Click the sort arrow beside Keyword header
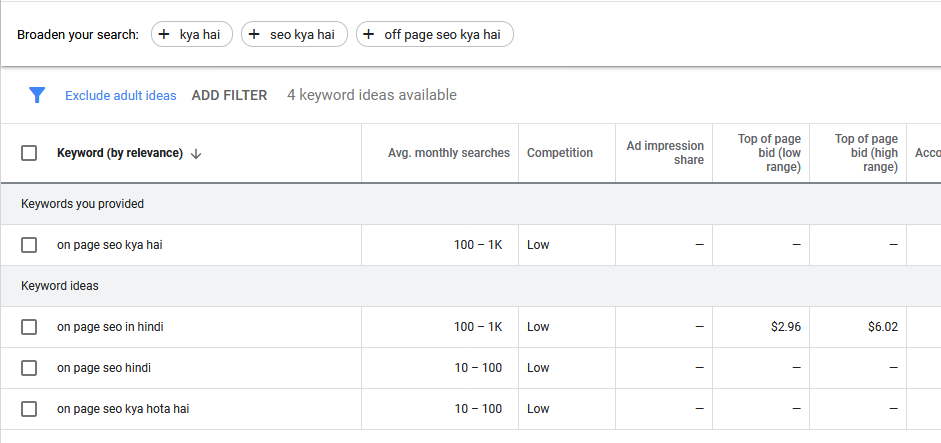 (196, 153)
